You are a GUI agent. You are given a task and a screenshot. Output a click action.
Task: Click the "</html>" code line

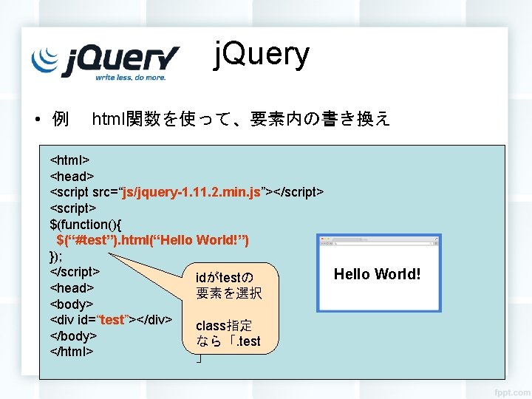[72, 352]
